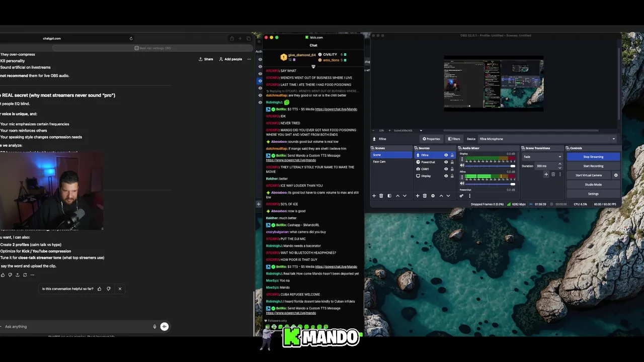Move scene up in Scenes panel
644x362 pixels.
click(x=398, y=196)
